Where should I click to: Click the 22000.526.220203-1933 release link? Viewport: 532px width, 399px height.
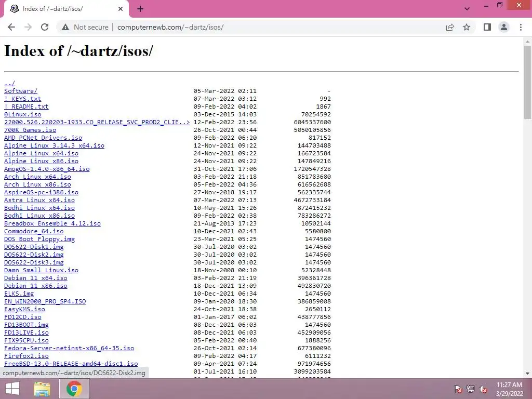97,122
